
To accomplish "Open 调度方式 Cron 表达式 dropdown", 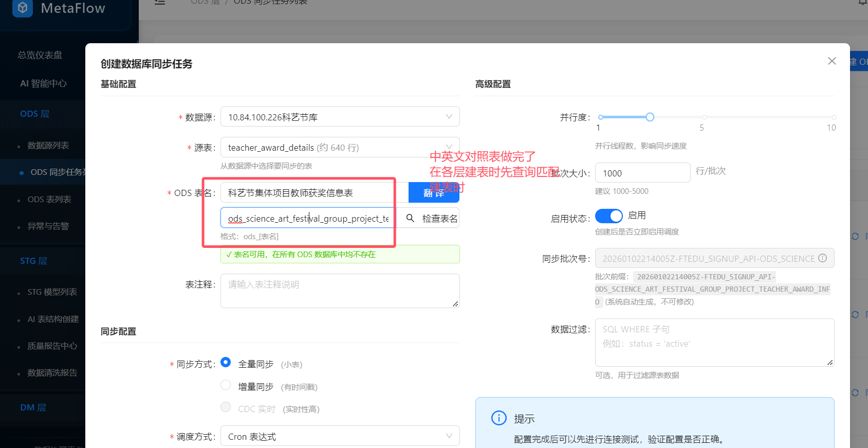I will point(340,436).
